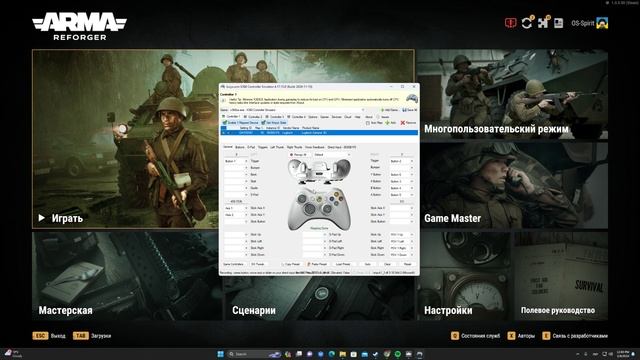Click the Reset mapping button
Image resolution: width=640 pixels, height=360 pixels.
[407, 264]
